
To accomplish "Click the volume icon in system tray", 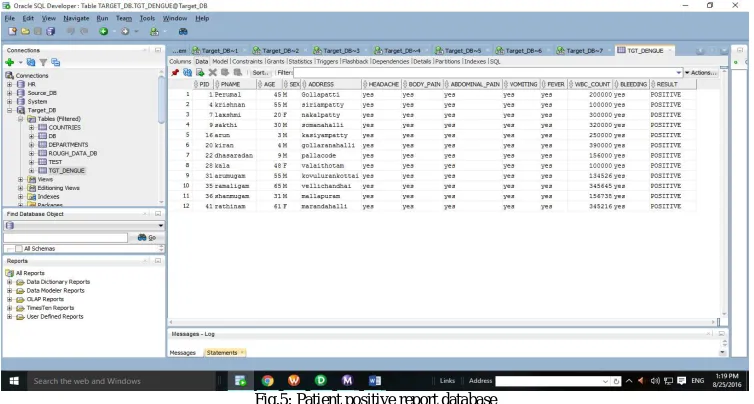I will (655, 381).
